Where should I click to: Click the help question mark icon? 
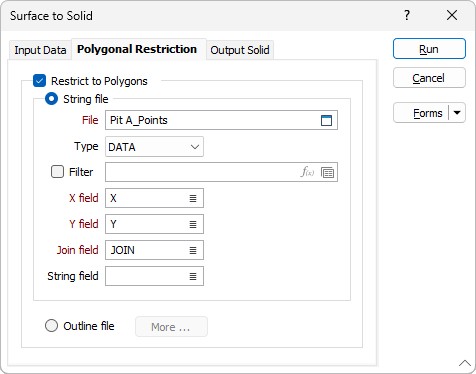[407, 15]
